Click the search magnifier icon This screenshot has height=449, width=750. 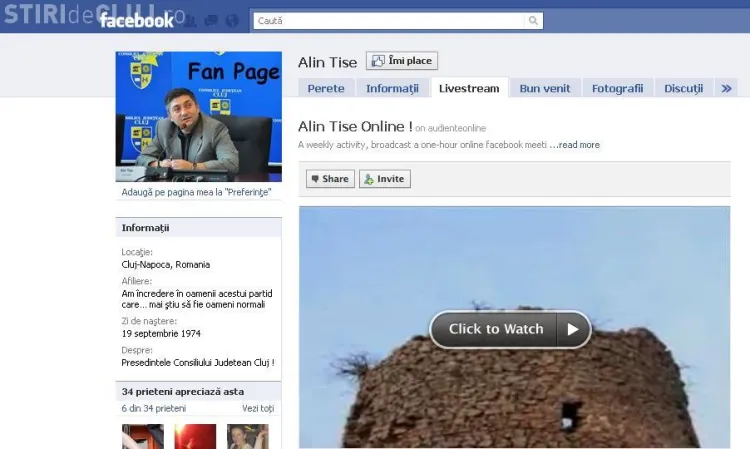(534, 20)
